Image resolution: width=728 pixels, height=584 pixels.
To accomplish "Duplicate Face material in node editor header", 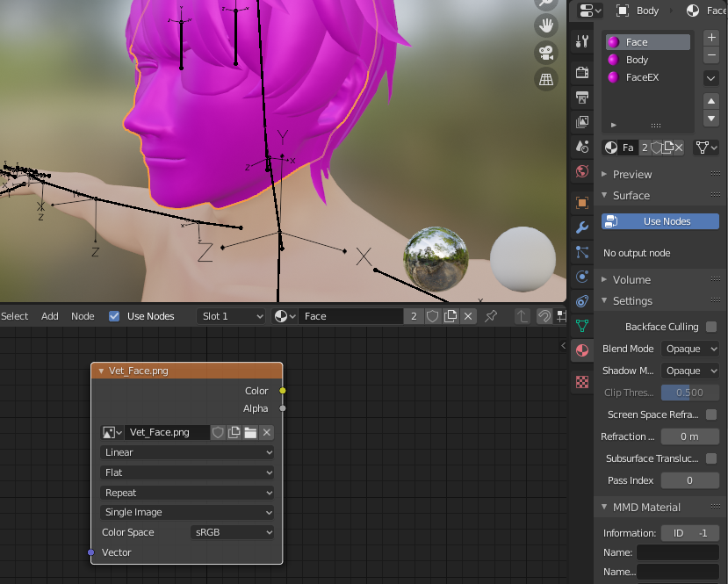I will pos(450,316).
